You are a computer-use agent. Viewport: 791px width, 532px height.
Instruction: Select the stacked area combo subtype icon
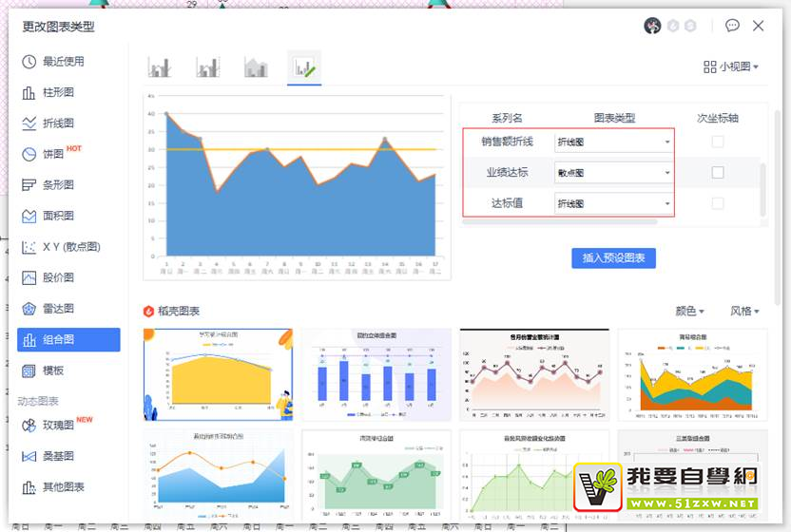tap(257, 67)
